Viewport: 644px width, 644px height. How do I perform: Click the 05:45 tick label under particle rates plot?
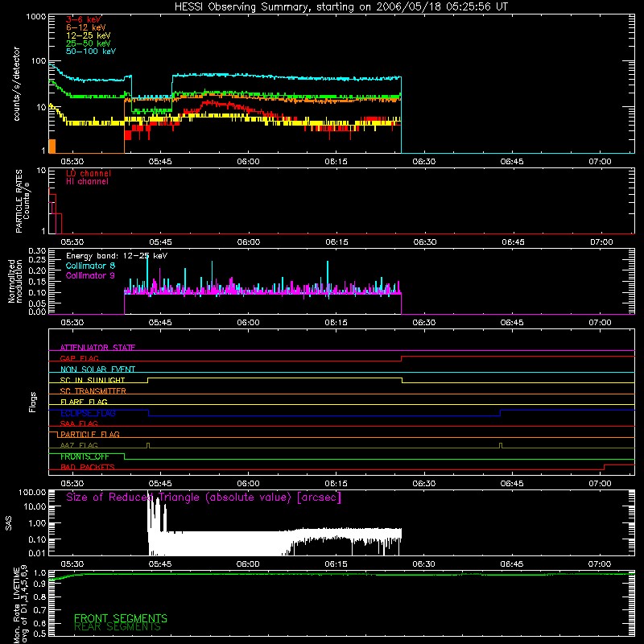[160, 242]
